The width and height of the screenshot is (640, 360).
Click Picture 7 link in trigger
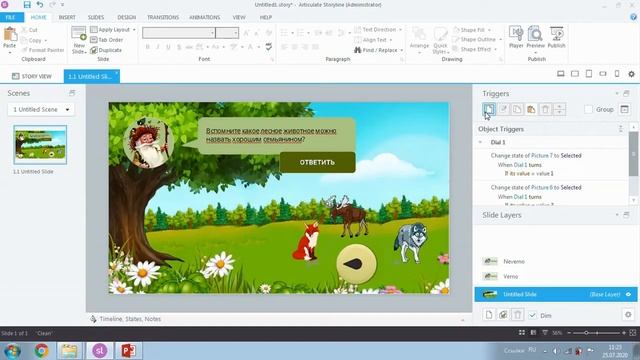click(x=542, y=156)
